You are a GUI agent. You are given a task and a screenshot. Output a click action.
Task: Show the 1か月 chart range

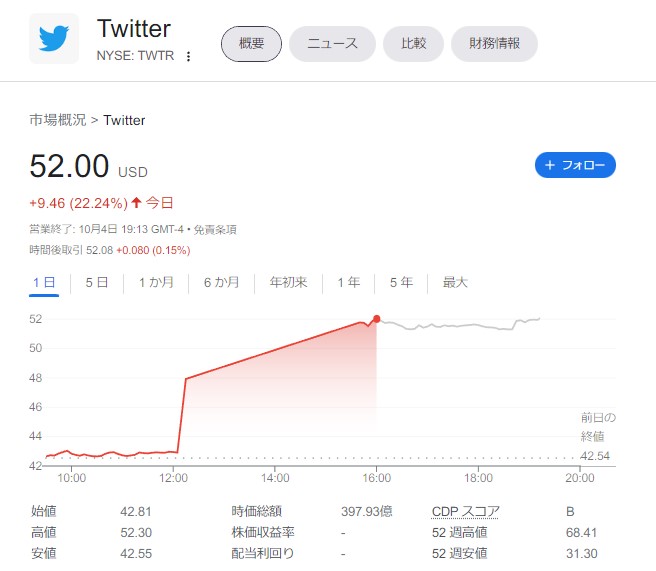coord(156,283)
